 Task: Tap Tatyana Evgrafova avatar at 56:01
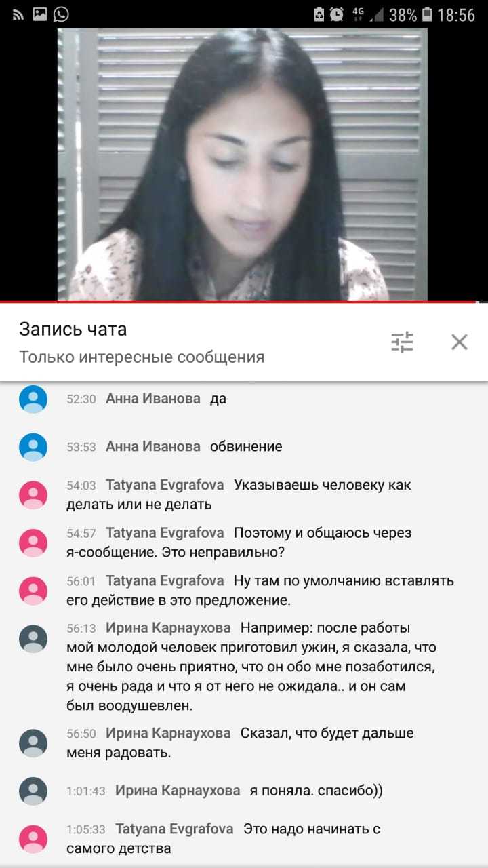[x=33, y=590]
